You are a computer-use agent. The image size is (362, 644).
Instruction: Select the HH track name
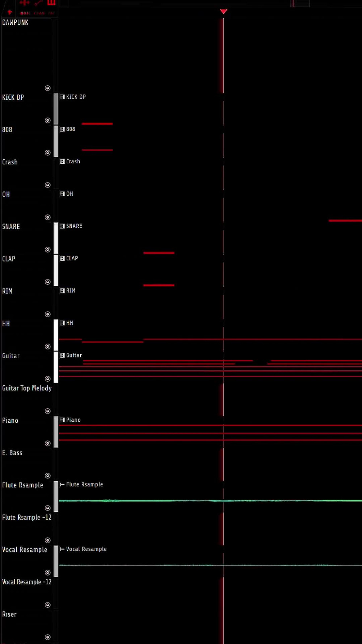click(x=6, y=323)
